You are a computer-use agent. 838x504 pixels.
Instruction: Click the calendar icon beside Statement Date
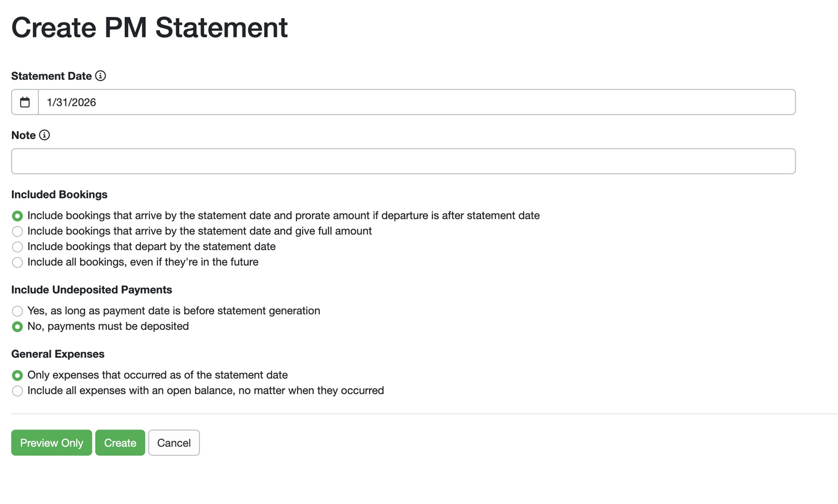tap(25, 102)
